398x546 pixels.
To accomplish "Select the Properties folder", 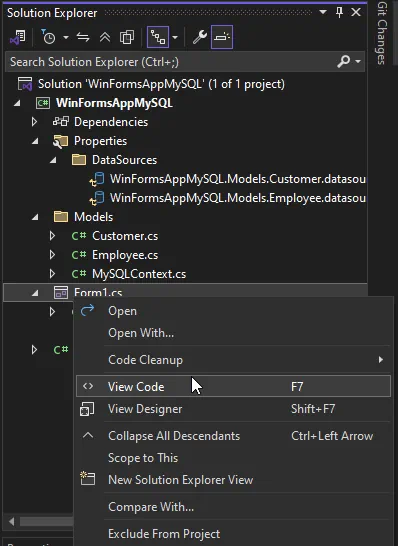I will [100, 141].
